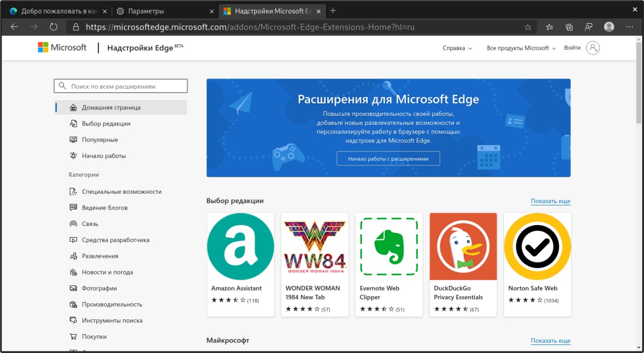Open the Evernote Web Clipper thumbnail
This screenshot has height=353, width=644.
tap(389, 247)
